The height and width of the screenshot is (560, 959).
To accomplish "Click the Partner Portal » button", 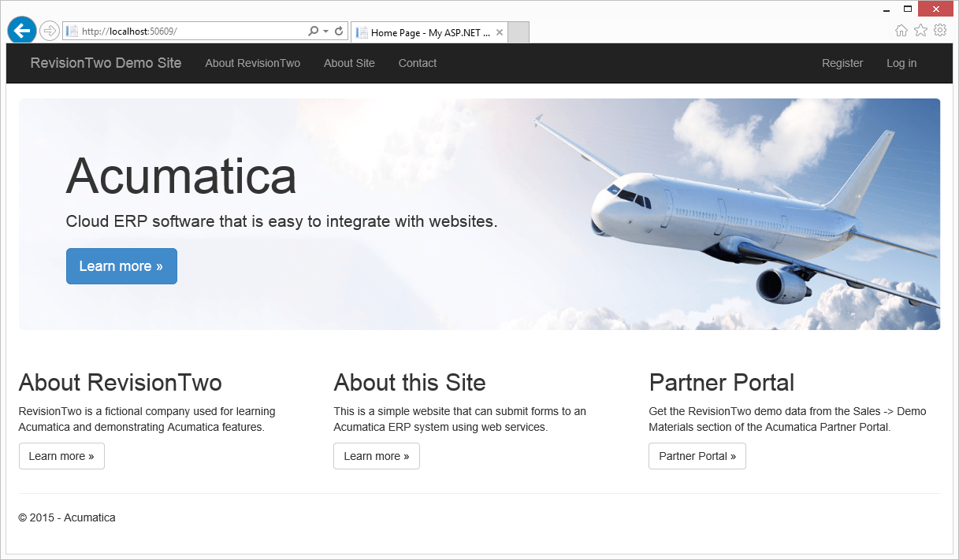I will 697,456.
